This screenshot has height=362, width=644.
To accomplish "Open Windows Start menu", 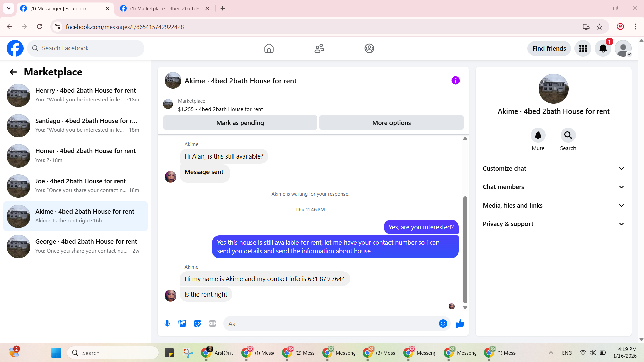I will pyautogui.click(x=56, y=353).
